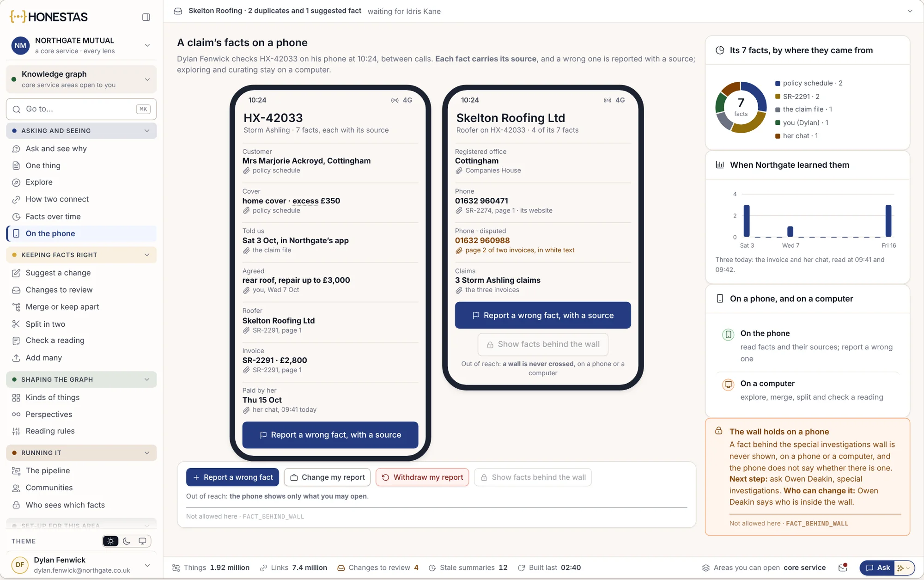This screenshot has height=580, width=924.
Task: Click the Honestas logo
Action: point(49,17)
